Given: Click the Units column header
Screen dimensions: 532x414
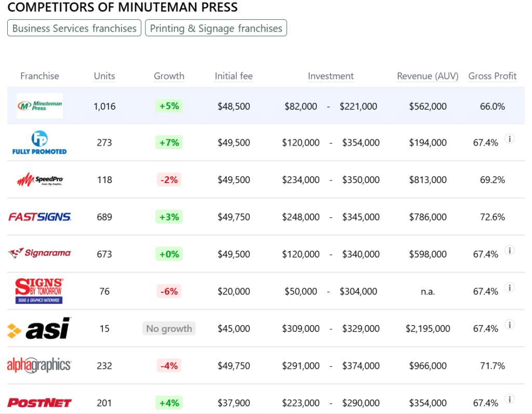Looking at the screenshot, I should (x=104, y=76).
